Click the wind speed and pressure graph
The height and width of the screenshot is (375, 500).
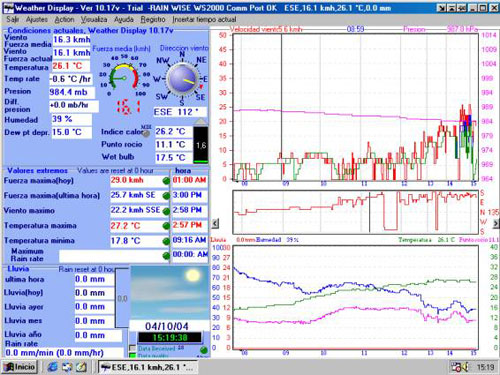pyautogui.click(x=355, y=107)
